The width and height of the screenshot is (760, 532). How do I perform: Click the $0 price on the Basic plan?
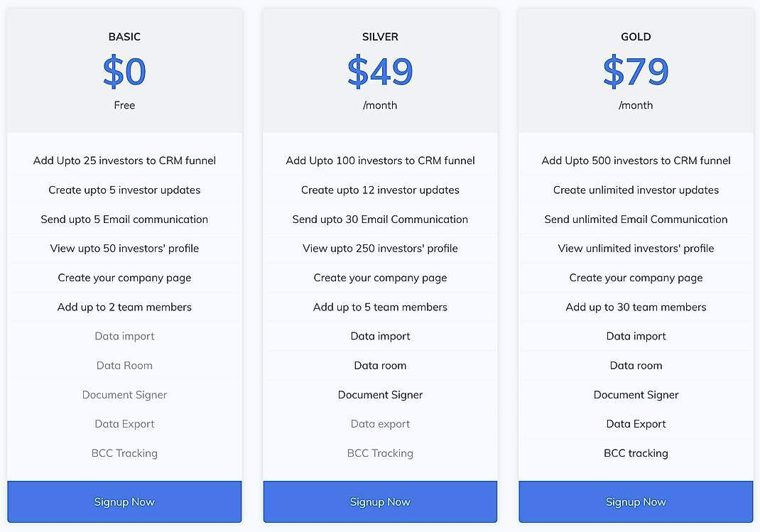(x=124, y=71)
